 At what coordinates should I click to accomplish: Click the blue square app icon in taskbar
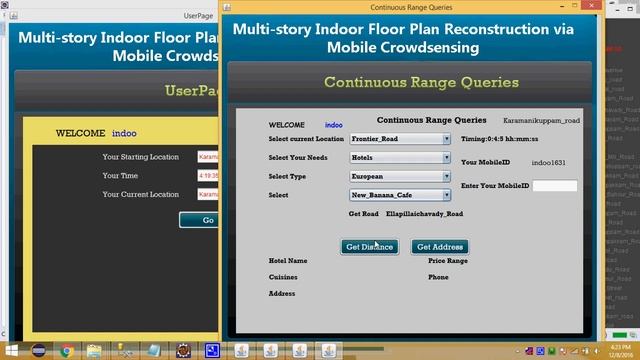point(212,351)
